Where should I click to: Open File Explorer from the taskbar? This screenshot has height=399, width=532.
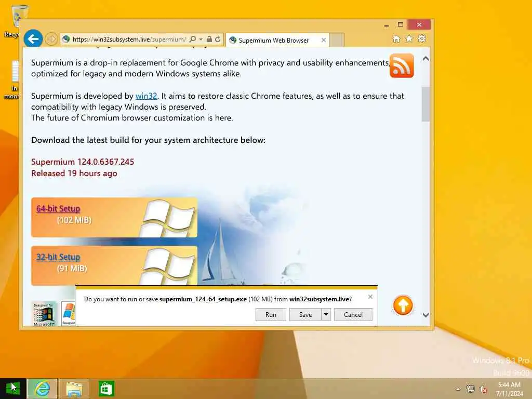tap(74, 389)
